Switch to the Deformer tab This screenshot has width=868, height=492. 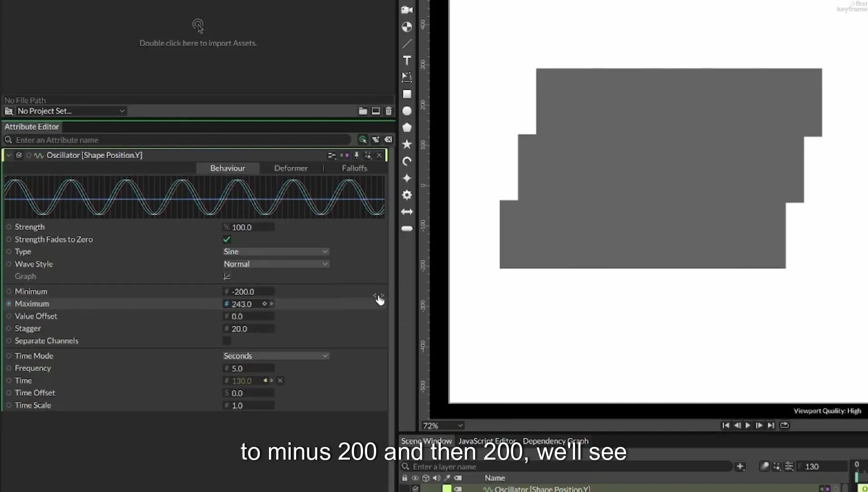pos(291,168)
